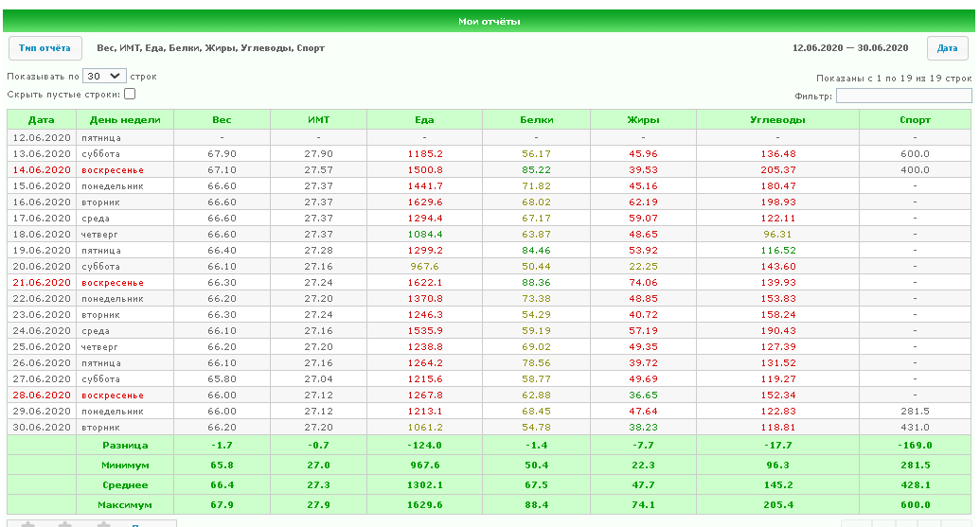Click Углеводы value 205.37
This screenshot has width=980, height=527.
click(778, 170)
